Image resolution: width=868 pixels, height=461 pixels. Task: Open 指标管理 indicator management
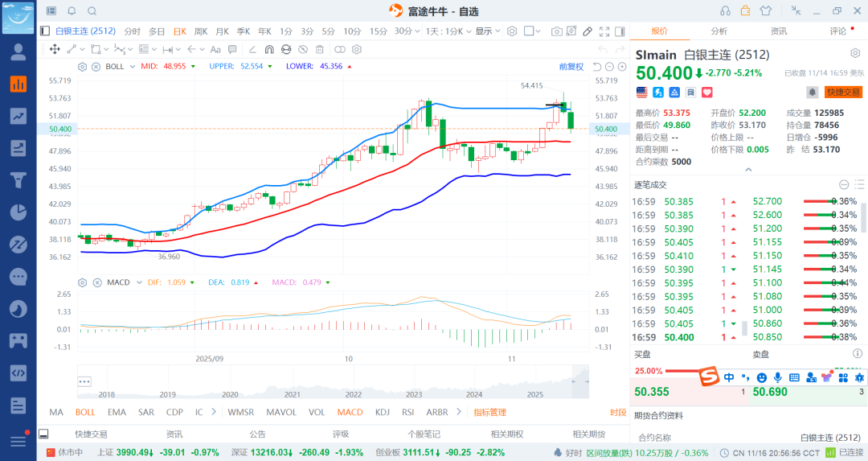tap(490, 412)
